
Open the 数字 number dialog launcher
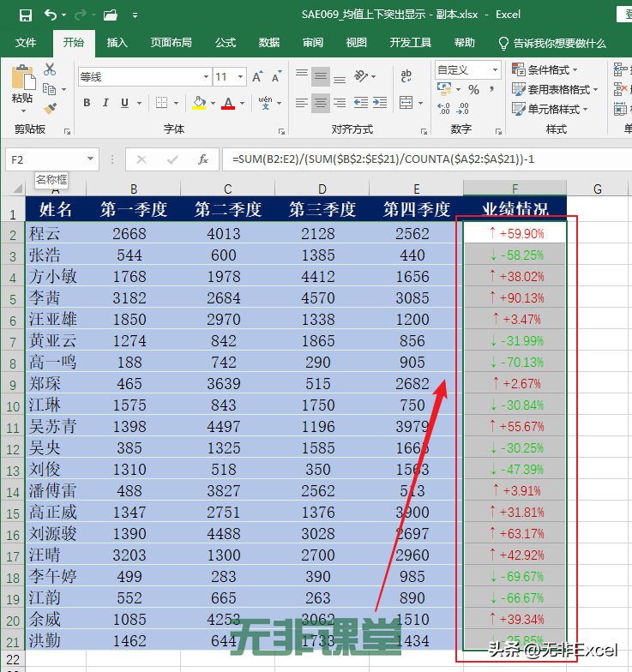point(498,132)
